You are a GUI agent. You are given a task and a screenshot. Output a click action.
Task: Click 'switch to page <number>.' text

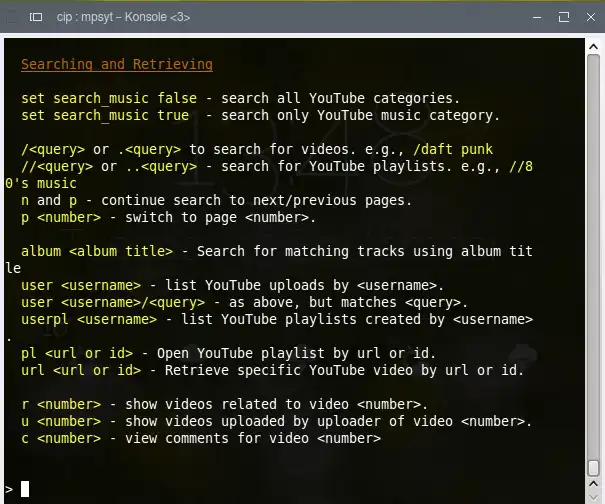click(221, 217)
